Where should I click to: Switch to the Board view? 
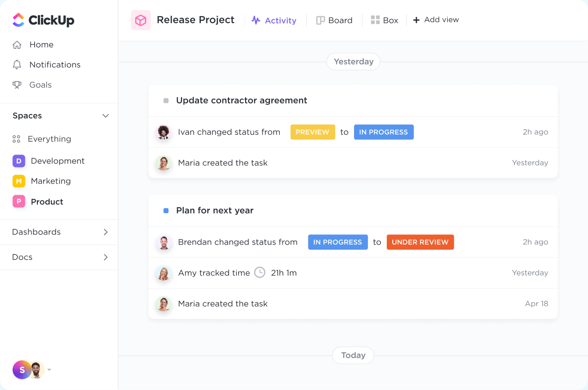click(x=334, y=20)
